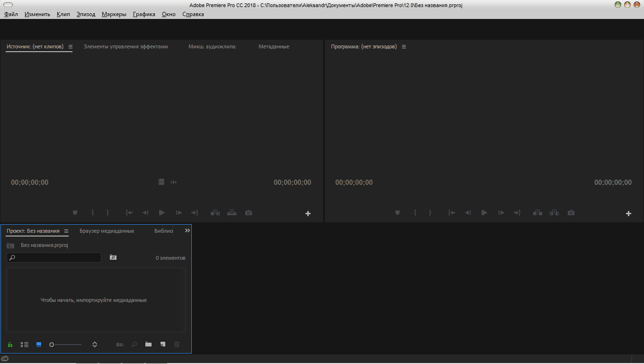Switch to Браузер медиаданных tab
This screenshot has height=364, width=644.
107,231
